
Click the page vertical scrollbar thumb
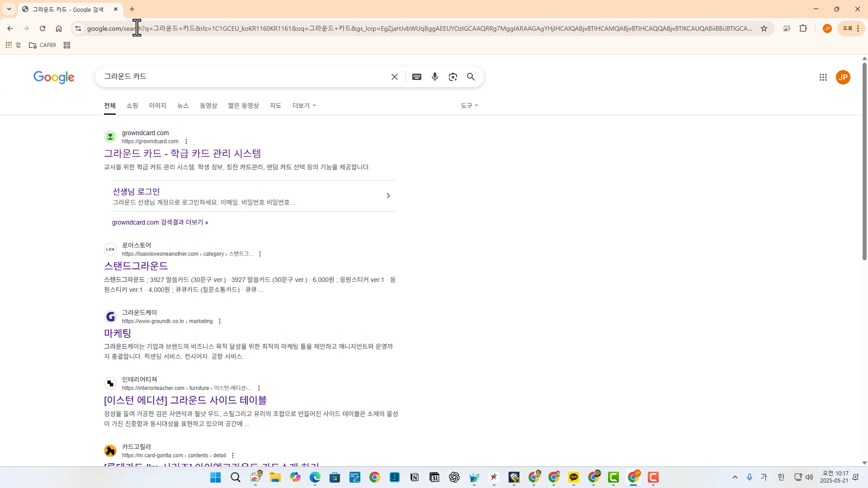[864, 161]
